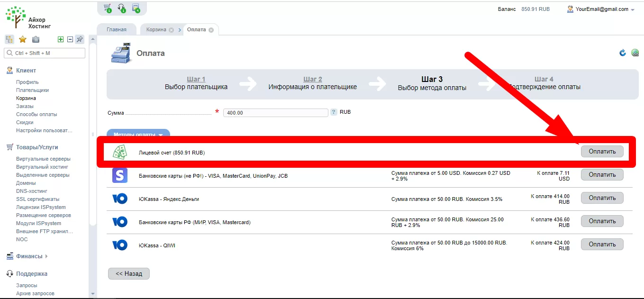Screen dimensions: 644x299
Task: Toggle the pin sidebar menu icon
Action: (80, 39)
